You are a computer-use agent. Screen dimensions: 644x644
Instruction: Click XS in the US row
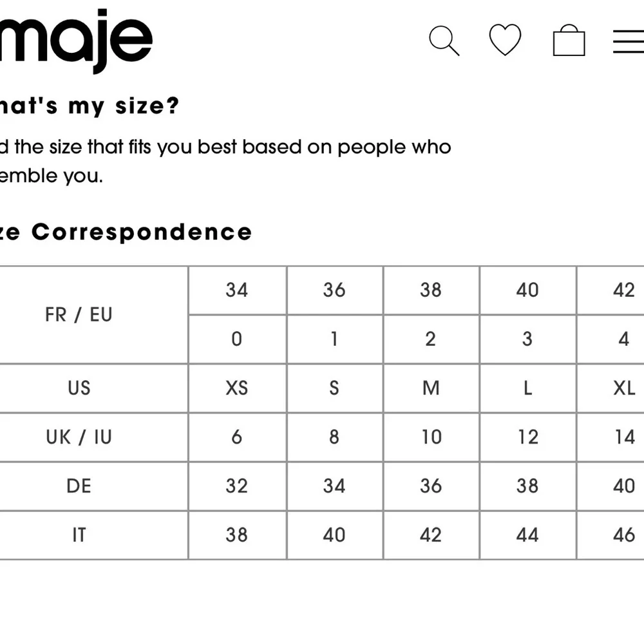[237, 388]
